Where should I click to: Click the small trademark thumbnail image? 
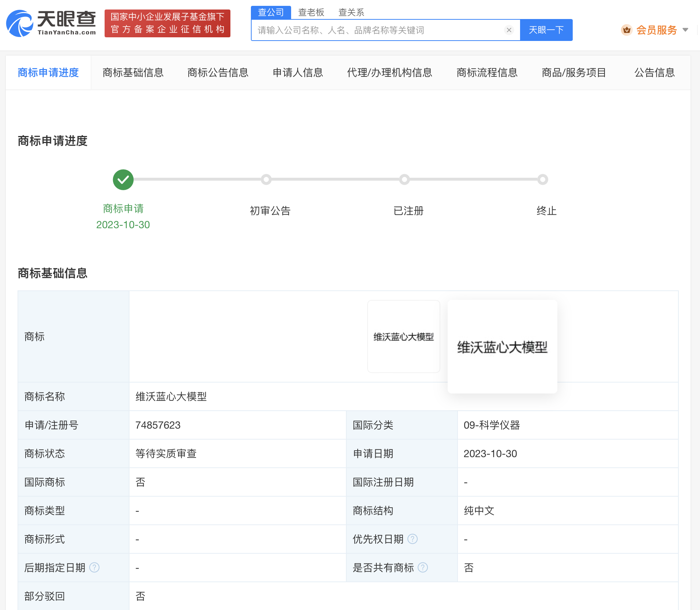click(x=404, y=336)
